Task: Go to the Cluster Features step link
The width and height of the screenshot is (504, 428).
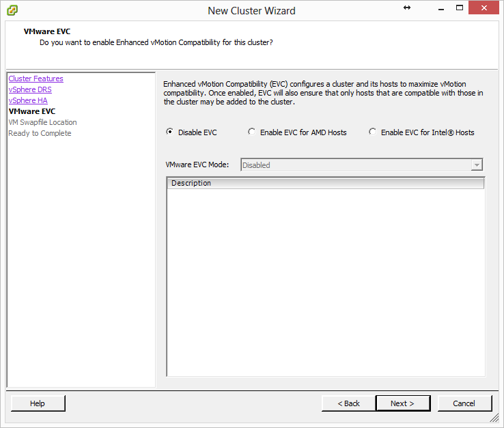Action: tap(36, 79)
